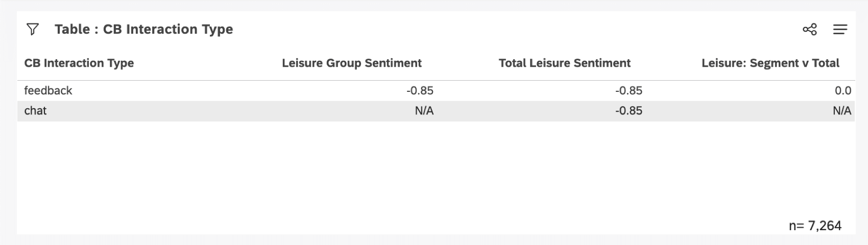The height and width of the screenshot is (245, 868).
Task: Sort by Leisure Group Sentiment column
Action: [351, 63]
